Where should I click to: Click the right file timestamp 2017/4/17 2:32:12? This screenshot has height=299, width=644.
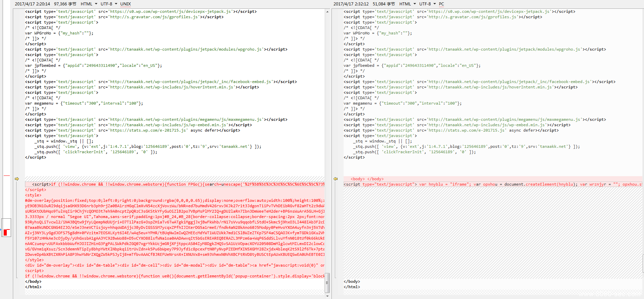coord(351,4)
